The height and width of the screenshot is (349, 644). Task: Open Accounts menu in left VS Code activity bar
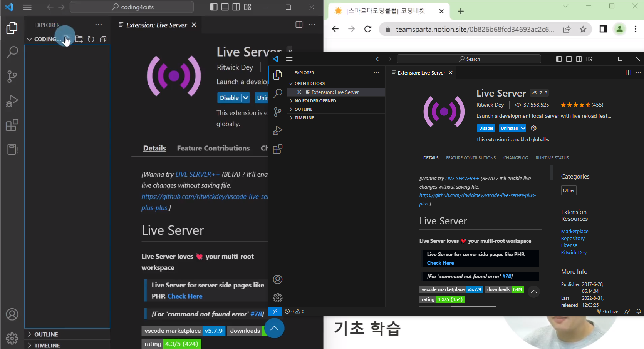pyautogui.click(x=12, y=314)
